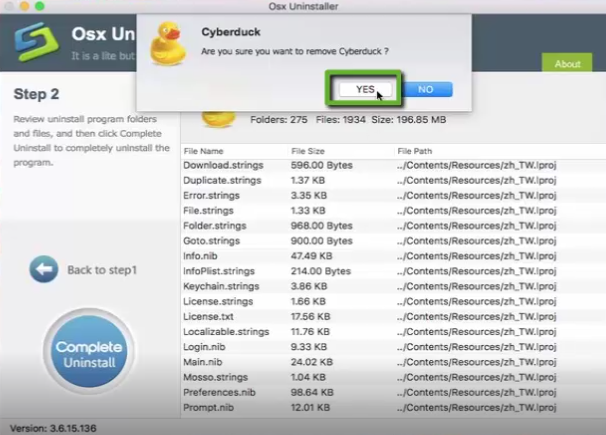
Task: Click the yellow window minimize button
Action: (24, 6)
